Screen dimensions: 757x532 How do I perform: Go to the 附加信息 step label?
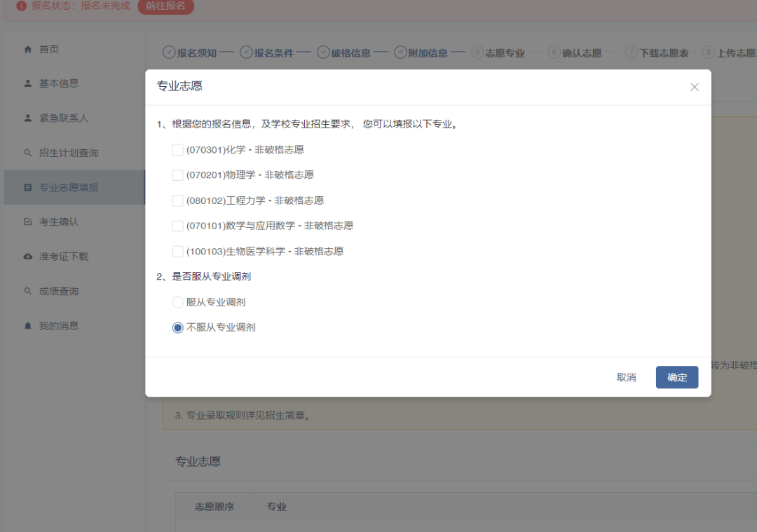(x=428, y=53)
